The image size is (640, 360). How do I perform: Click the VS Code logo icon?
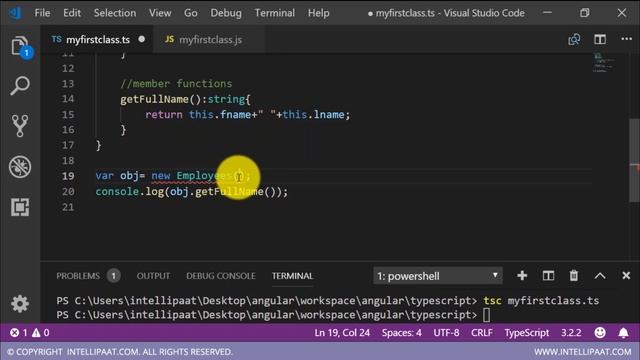tap(15, 13)
